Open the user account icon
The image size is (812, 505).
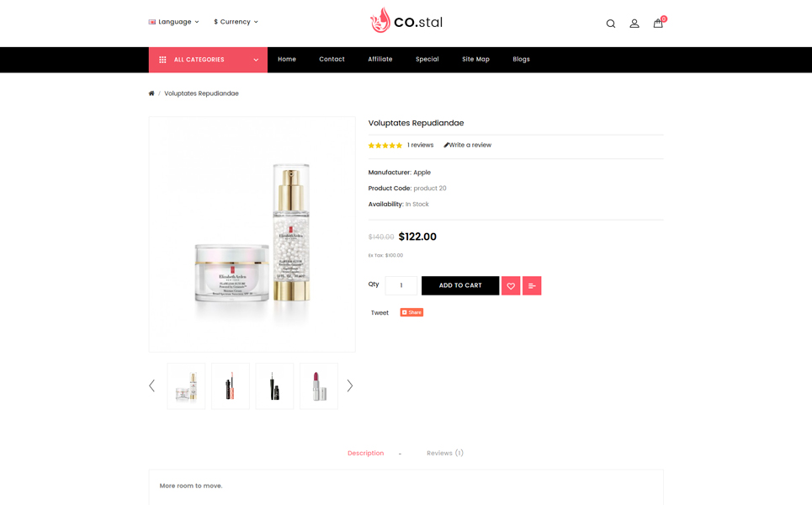634,24
